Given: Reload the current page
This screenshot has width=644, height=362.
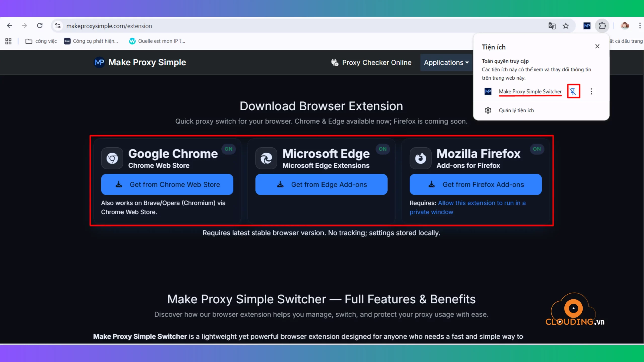Looking at the screenshot, I should click(40, 26).
